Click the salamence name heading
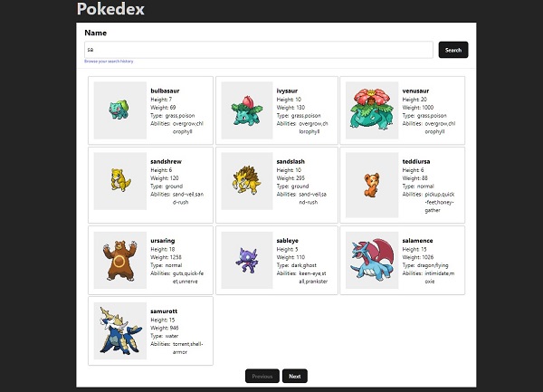 (x=417, y=240)
